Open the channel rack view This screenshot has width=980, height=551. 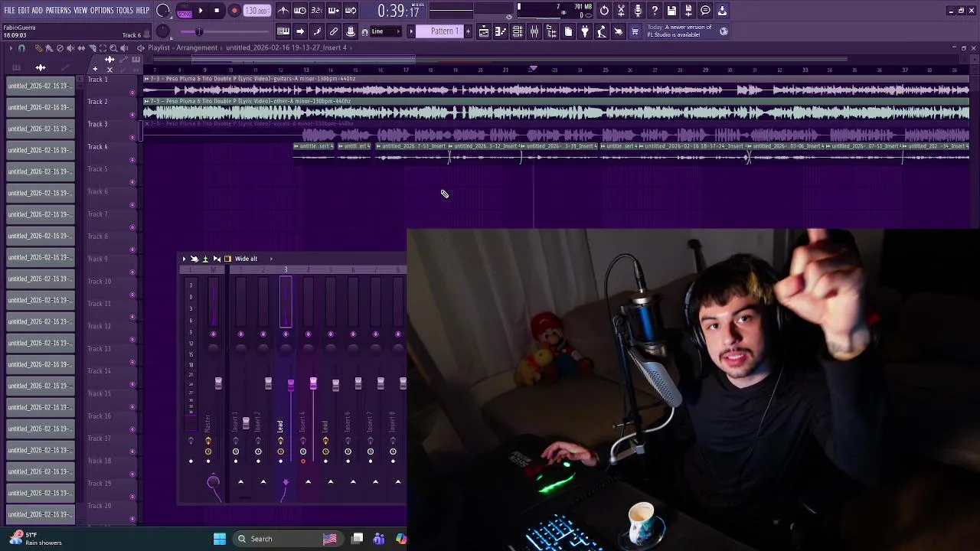coord(518,31)
